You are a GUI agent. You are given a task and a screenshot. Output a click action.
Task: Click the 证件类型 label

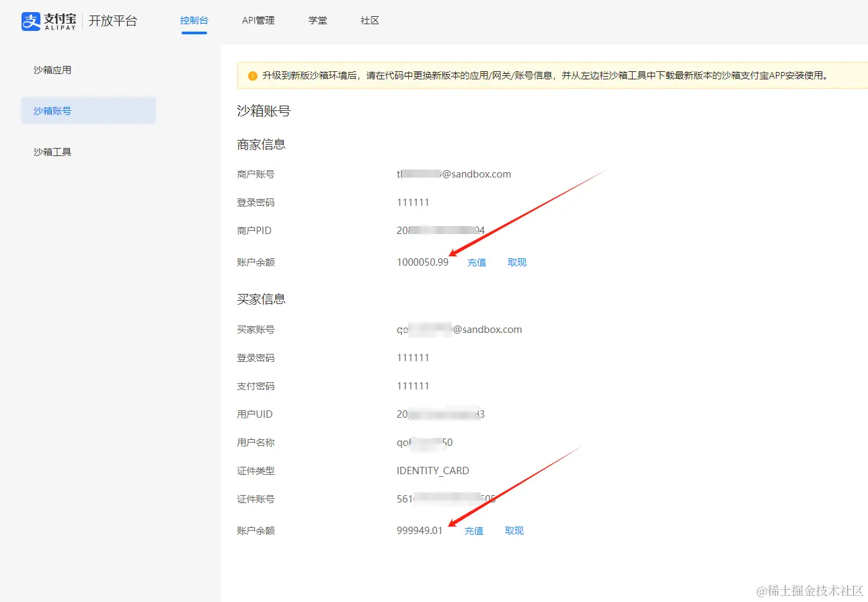coord(255,471)
